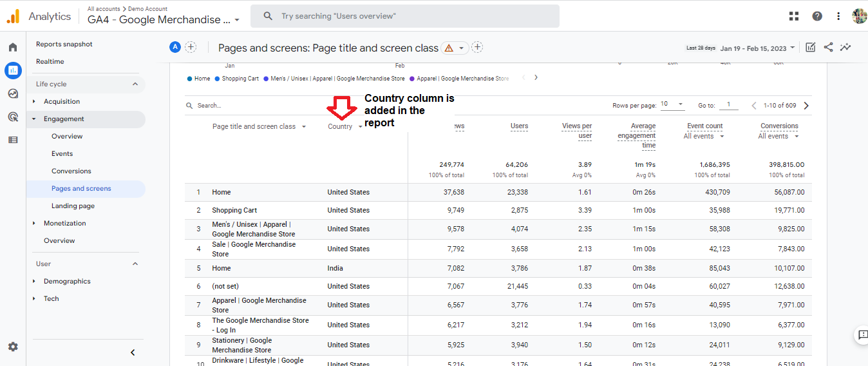Show next chart legend items arrow
This screenshot has width=868, height=366.
tap(536, 78)
